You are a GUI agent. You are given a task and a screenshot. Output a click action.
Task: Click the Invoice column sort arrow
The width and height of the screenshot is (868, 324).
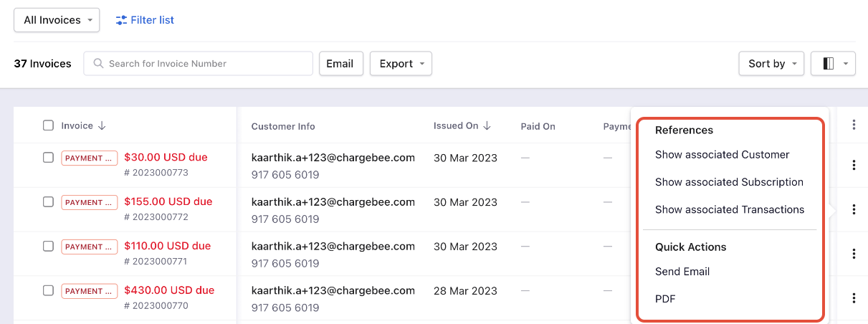tap(102, 126)
